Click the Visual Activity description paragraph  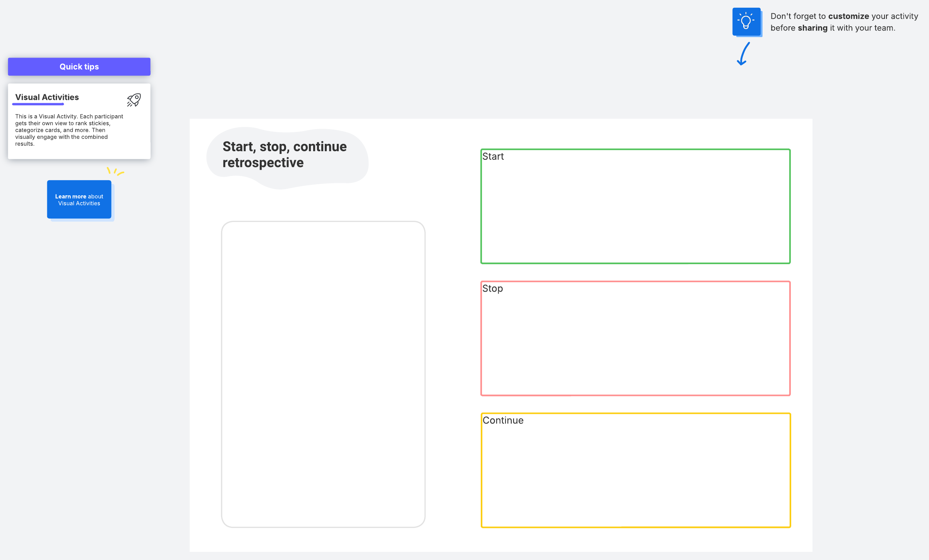pos(69,130)
